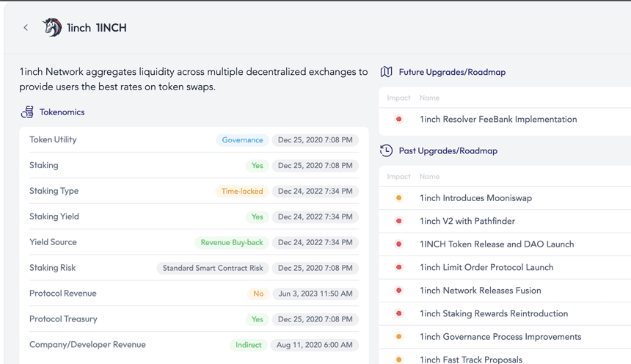
Task: Click the Yes tag in Staking row
Action: (257, 166)
